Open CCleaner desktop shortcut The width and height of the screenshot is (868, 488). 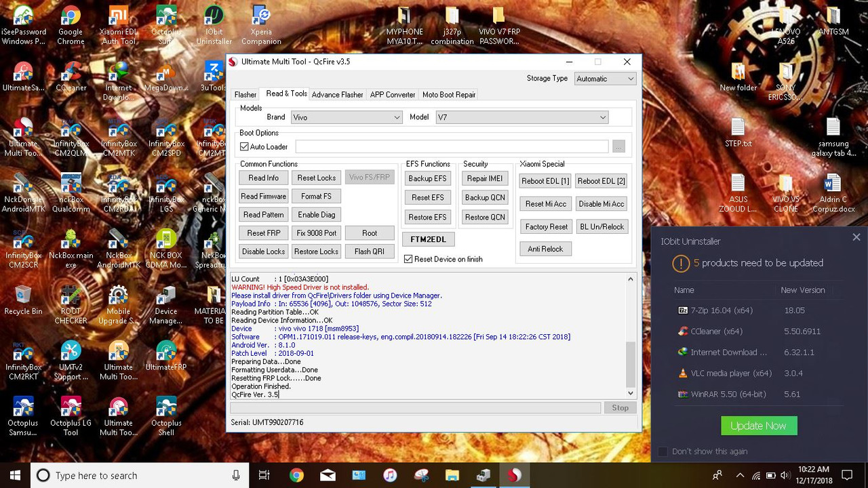tap(71, 77)
